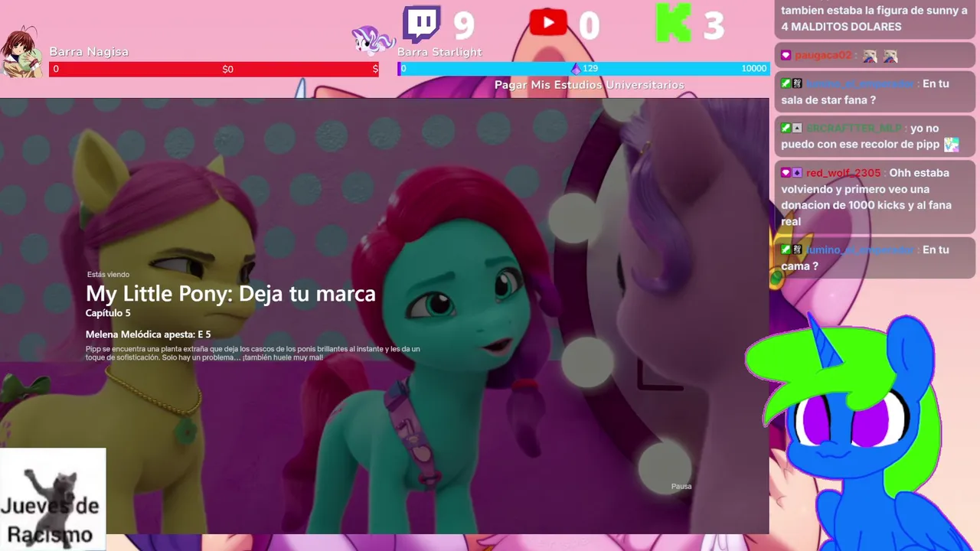Click the Barra Starlight pony avatar
The image size is (980, 551).
(x=373, y=40)
